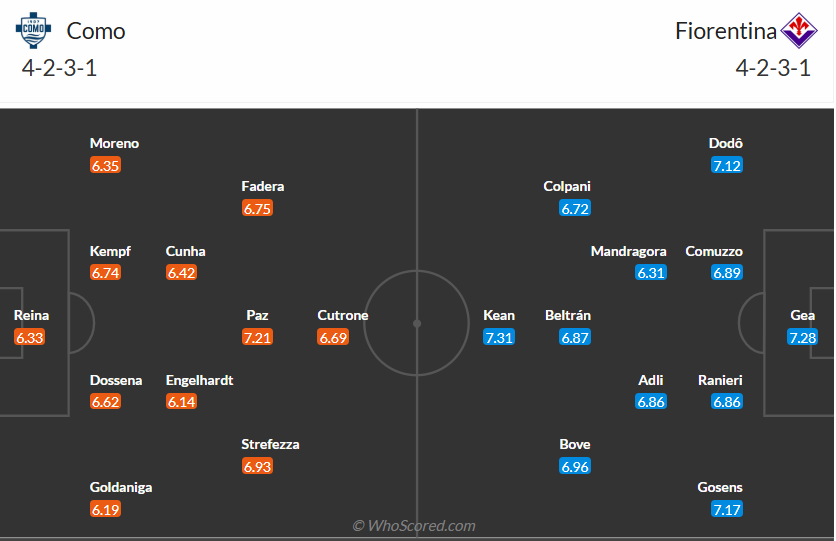Select Fiorentina striker Kean
The width and height of the screenshot is (836, 541).
(499, 315)
